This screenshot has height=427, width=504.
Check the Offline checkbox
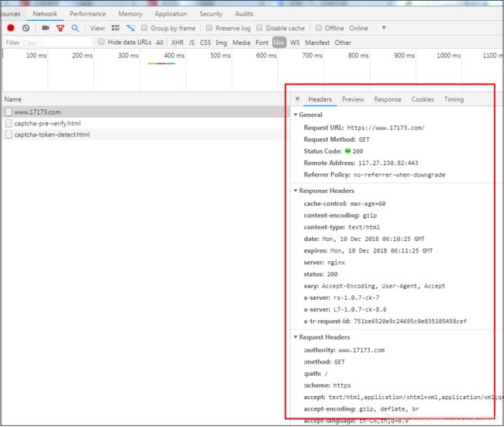319,28
